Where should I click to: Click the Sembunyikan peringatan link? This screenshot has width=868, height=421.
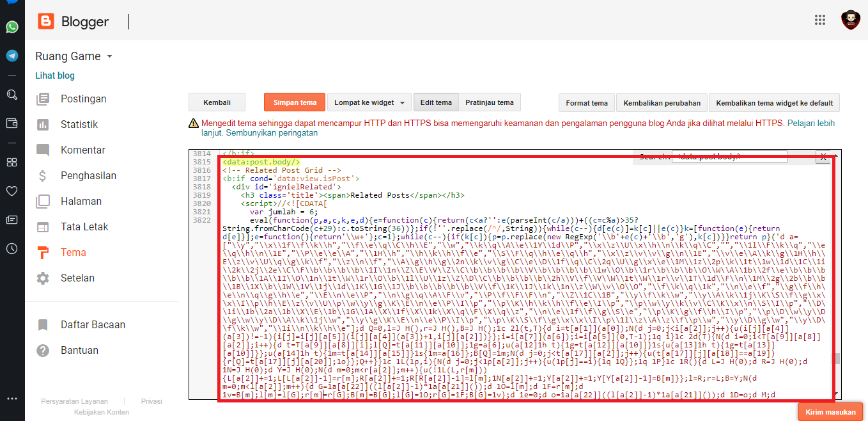[x=271, y=133]
